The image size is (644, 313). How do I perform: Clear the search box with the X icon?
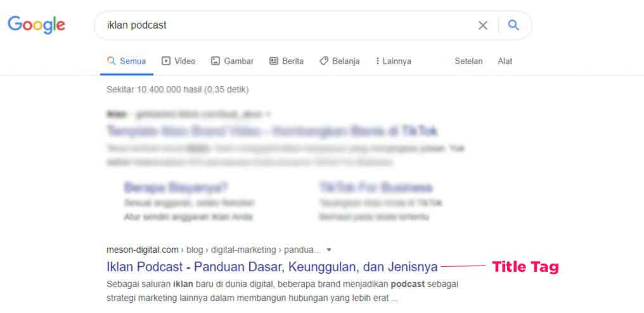click(482, 25)
